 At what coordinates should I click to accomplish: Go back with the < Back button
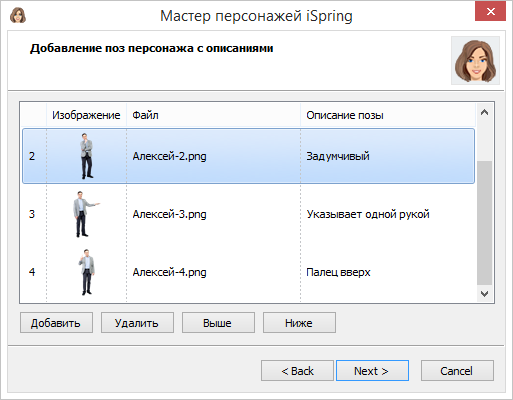pos(297,371)
